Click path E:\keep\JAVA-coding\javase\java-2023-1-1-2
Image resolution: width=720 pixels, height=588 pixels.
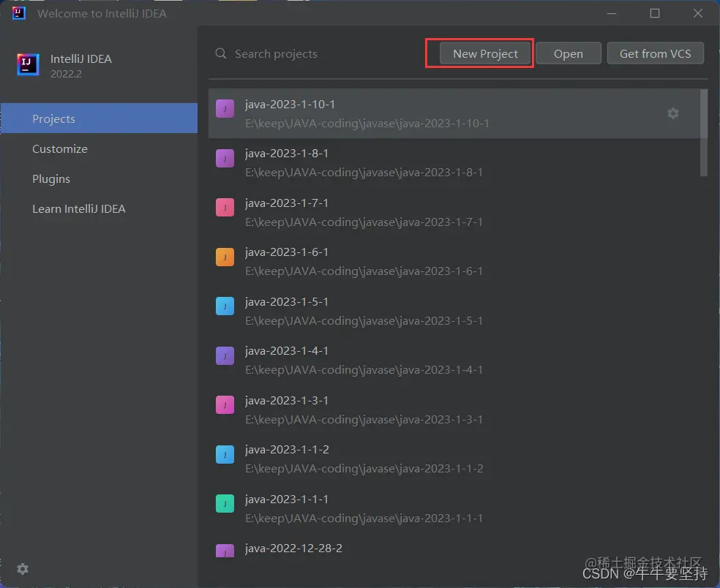click(364, 469)
